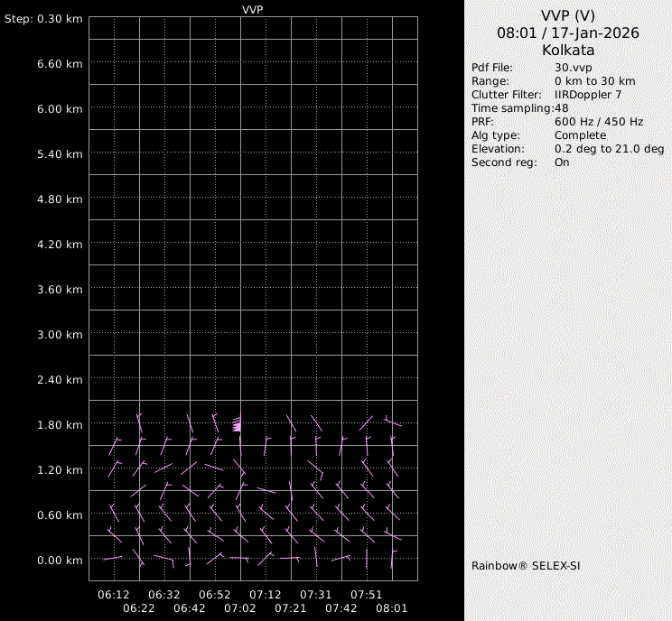
Task: Click the 07:31 time marker
Action: (x=316, y=595)
